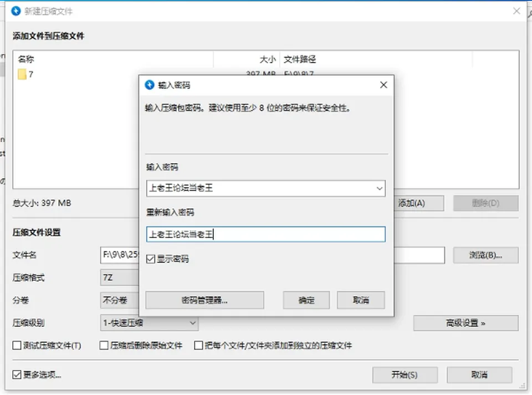
Task: Open the 分卷 不分卷 dropdown
Action: pos(120,300)
